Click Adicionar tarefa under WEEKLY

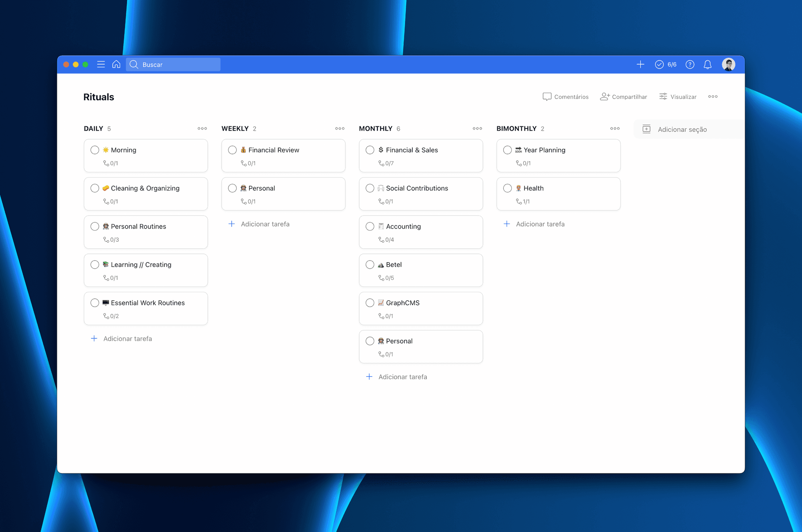(x=265, y=224)
